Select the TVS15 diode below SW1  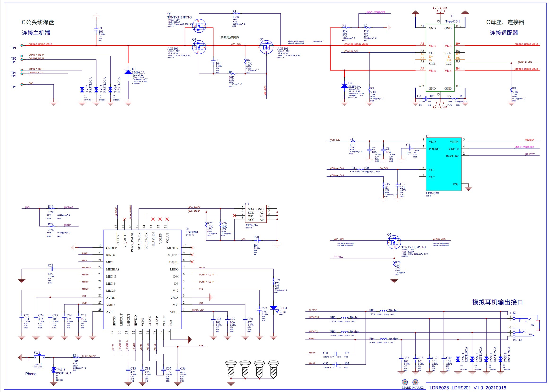[54, 370]
